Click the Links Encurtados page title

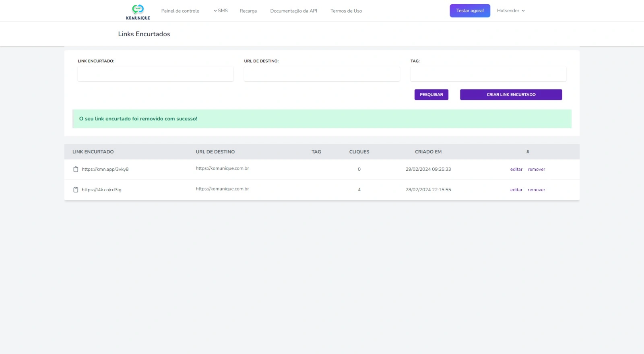[144, 34]
